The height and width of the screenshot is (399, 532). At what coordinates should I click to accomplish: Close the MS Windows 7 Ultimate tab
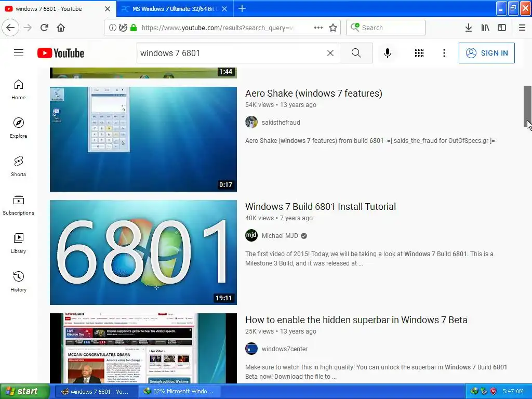(224, 9)
